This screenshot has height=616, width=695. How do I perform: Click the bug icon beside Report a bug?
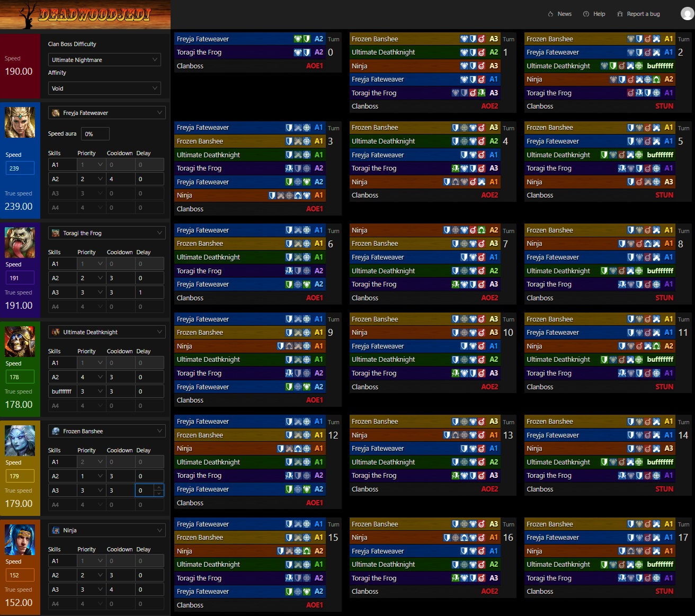[x=620, y=14]
